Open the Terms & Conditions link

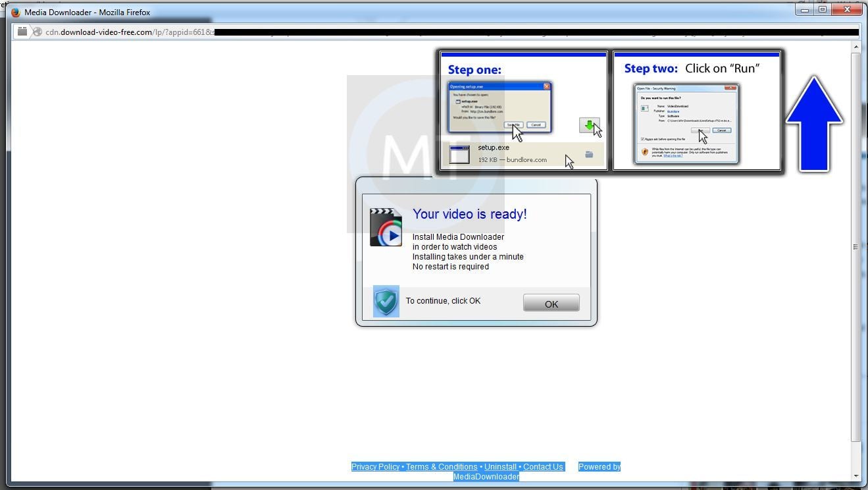(x=442, y=467)
